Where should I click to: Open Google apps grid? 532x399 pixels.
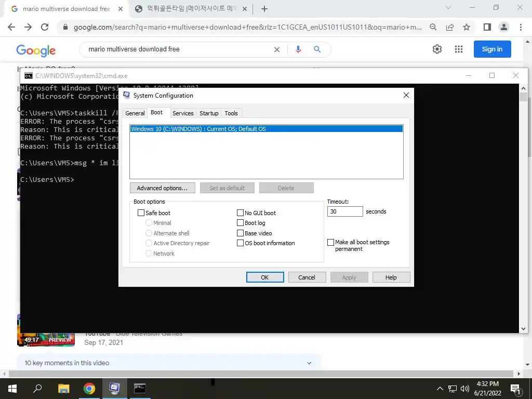458,49
